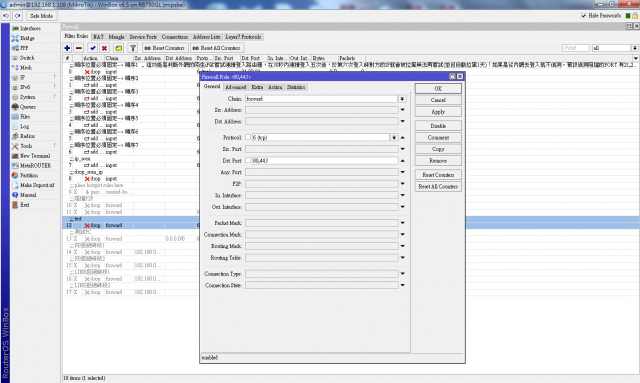Viewport: 640px width, 383px height.
Task: Click the Undo arrow icon
Action: point(6,16)
